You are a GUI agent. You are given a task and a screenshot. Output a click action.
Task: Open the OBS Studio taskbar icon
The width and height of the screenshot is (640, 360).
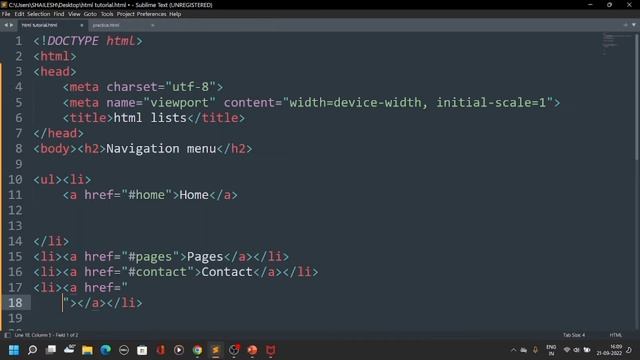(234, 350)
